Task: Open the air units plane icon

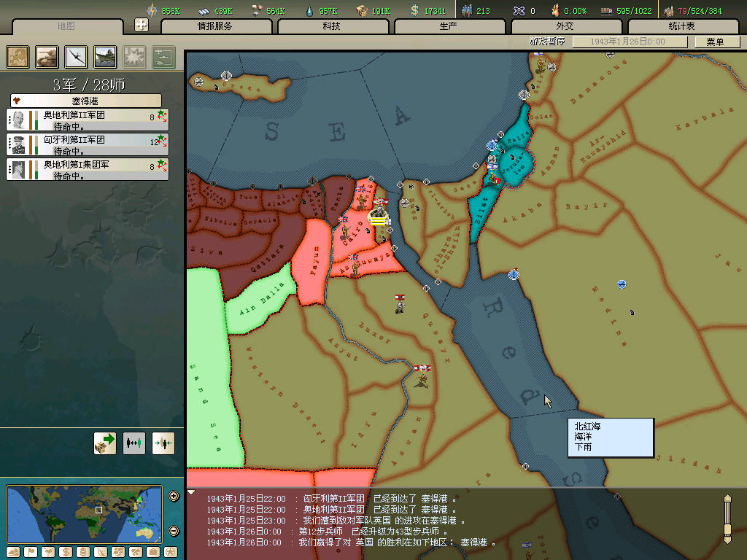Action: point(76,57)
